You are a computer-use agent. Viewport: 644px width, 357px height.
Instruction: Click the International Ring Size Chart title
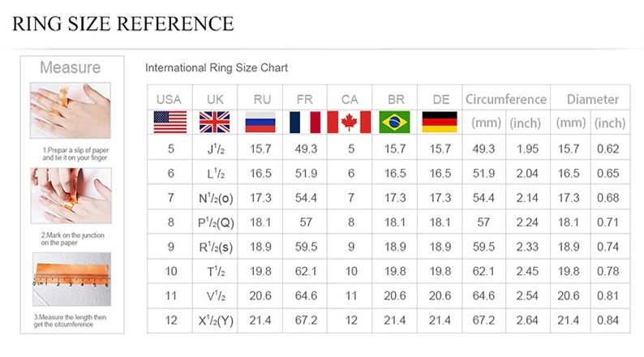point(217,68)
